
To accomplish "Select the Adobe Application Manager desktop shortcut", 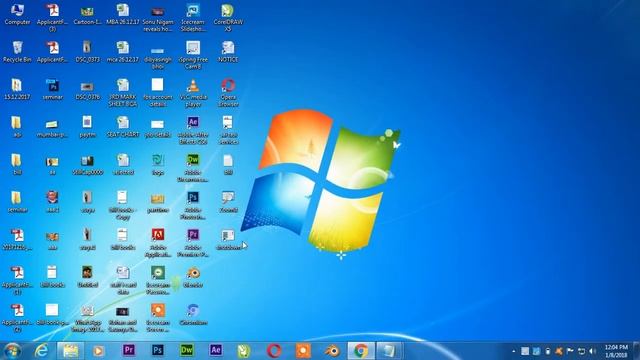I will [158, 243].
